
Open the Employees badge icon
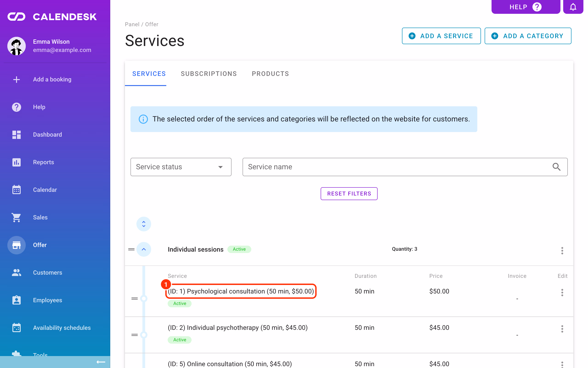(16, 300)
